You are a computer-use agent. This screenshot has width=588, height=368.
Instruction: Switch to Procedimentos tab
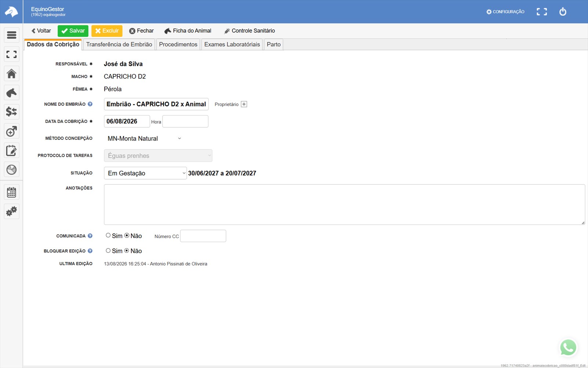[178, 45]
